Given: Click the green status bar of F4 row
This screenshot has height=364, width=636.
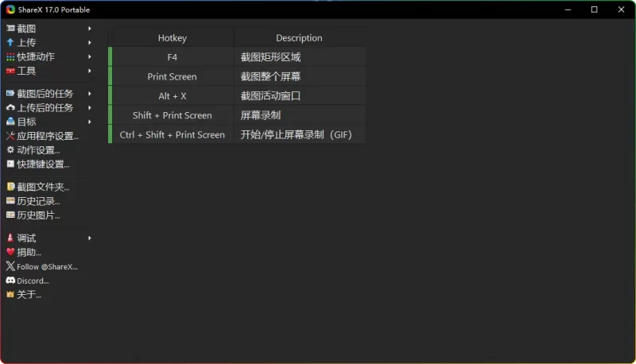Looking at the screenshot, I should (x=110, y=57).
